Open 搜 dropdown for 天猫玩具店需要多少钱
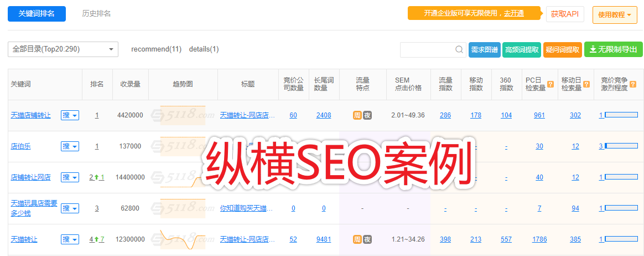The height and width of the screenshot is (256, 644). (x=70, y=208)
